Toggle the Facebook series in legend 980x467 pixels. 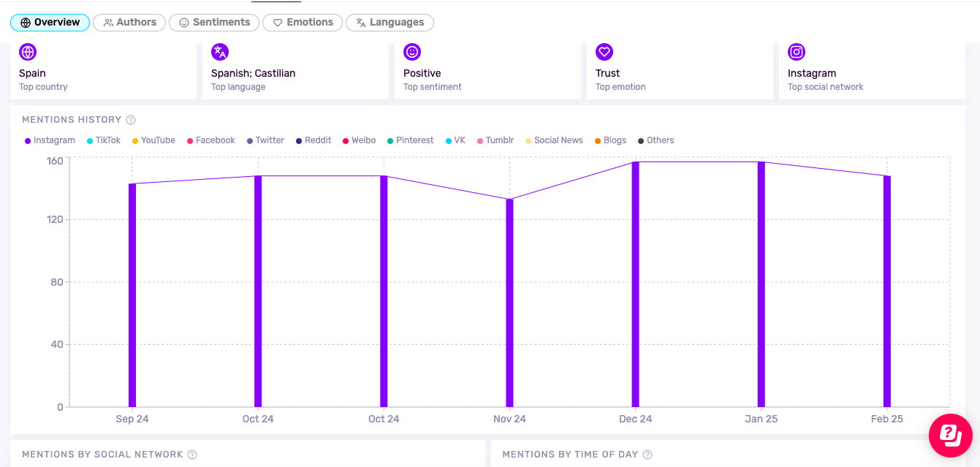click(x=210, y=140)
